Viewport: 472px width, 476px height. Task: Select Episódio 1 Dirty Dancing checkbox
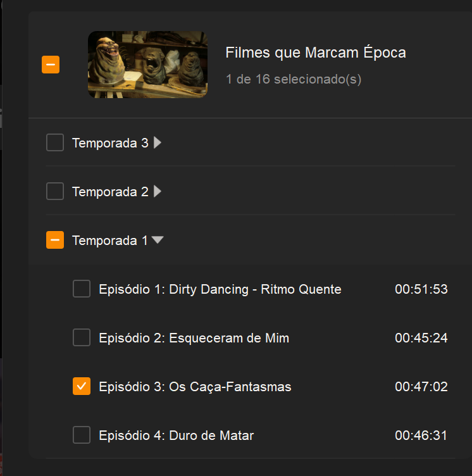[82, 289]
